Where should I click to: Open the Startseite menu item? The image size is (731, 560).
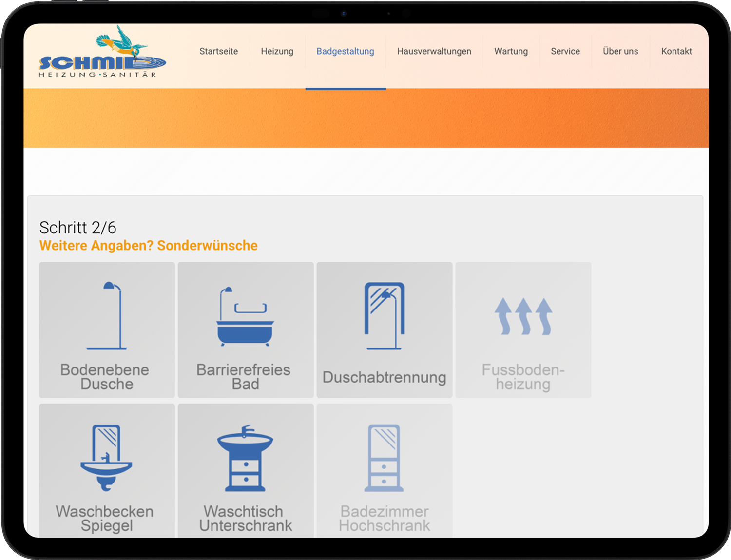219,51
